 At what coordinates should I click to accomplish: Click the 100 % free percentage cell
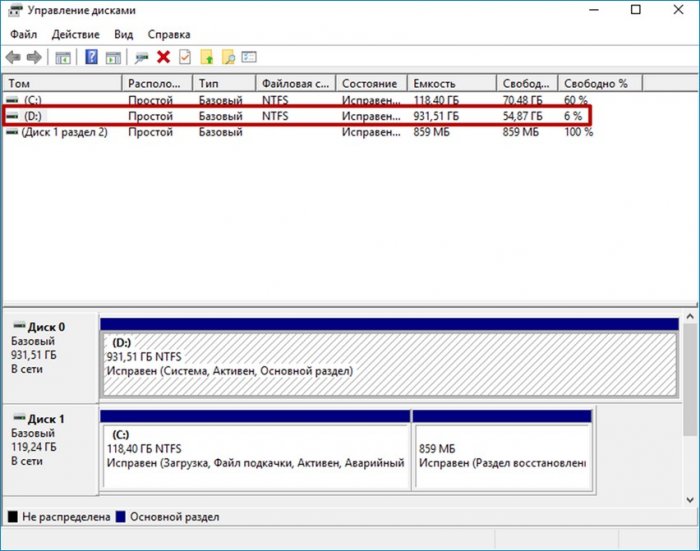point(579,132)
